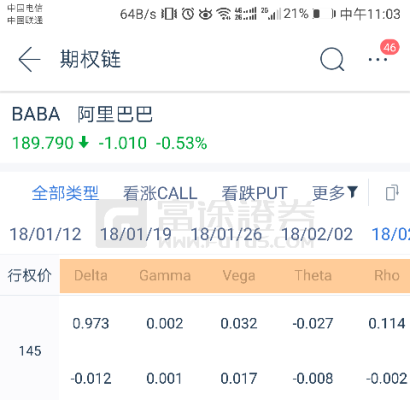The height and width of the screenshot is (400, 410).
Task: Tap the stock price 189.790
Action: pyautogui.click(x=43, y=143)
